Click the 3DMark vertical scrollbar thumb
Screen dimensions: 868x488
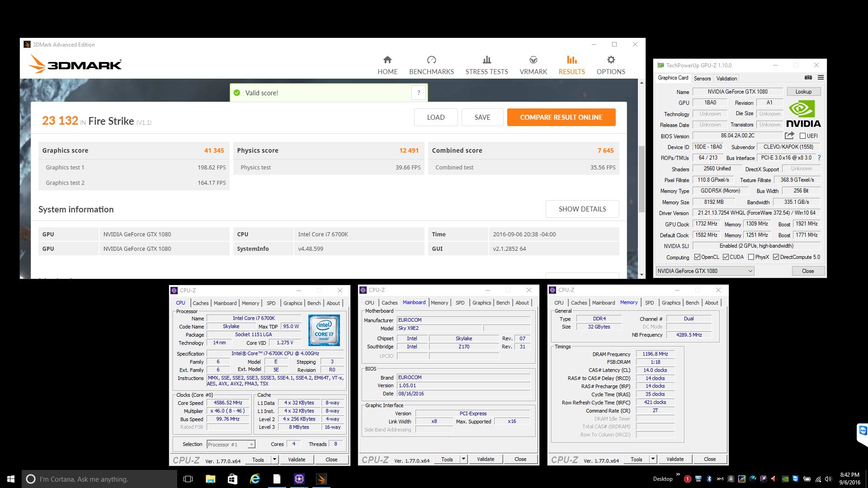[x=642, y=179]
